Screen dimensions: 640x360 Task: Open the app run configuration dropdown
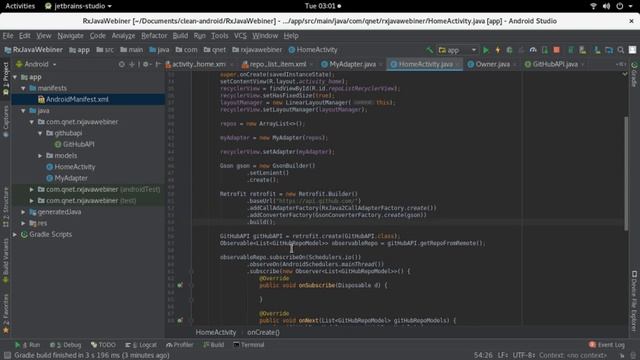click(x=457, y=50)
